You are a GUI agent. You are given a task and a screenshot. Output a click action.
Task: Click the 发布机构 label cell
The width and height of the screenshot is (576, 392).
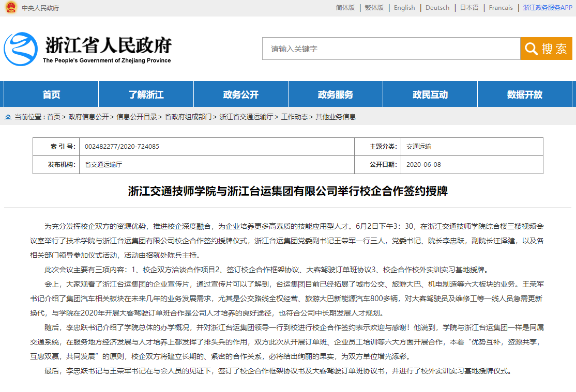(56, 164)
